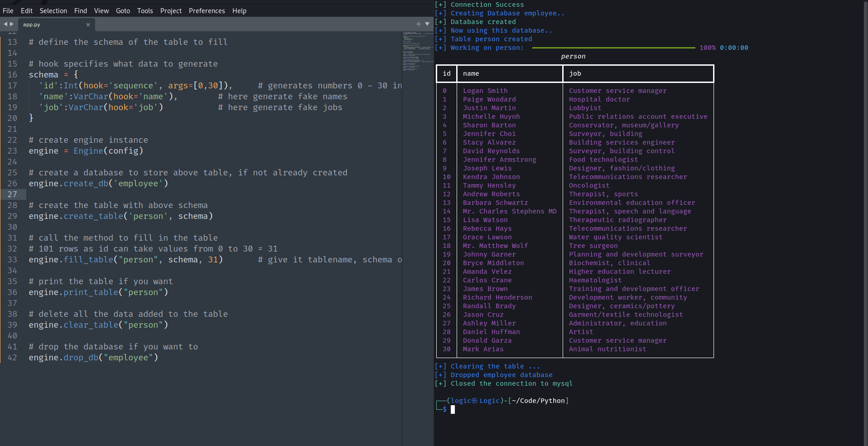
Task: Click the 'job':VarChar(hook='job') line
Action: (101, 107)
